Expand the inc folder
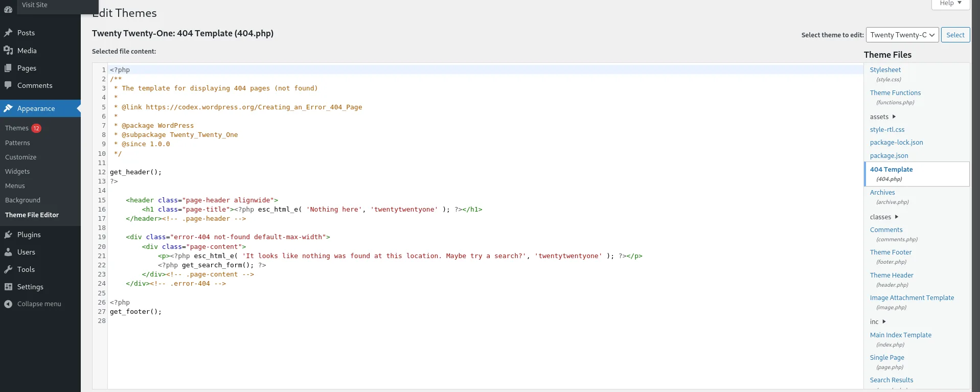 (878, 322)
